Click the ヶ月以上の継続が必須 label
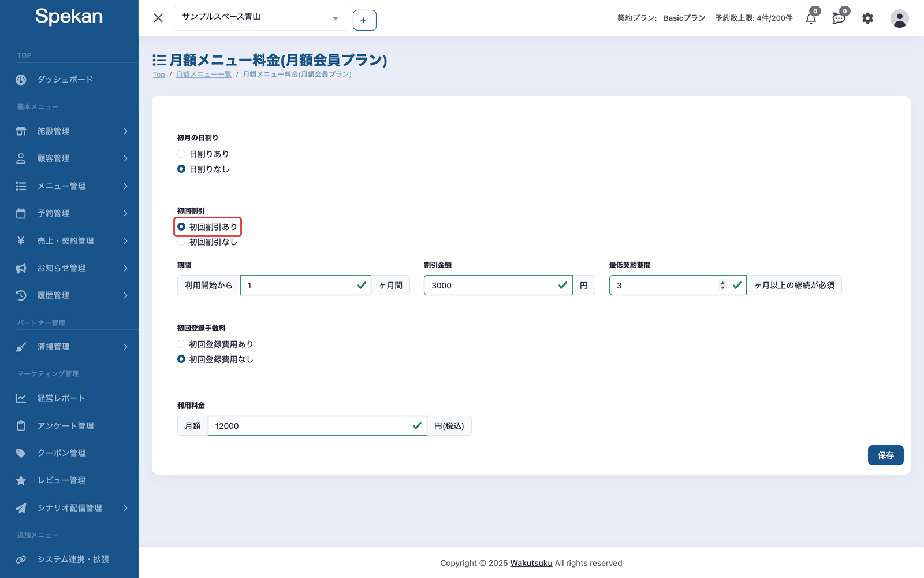This screenshot has width=924, height=578. coord(794,286)
